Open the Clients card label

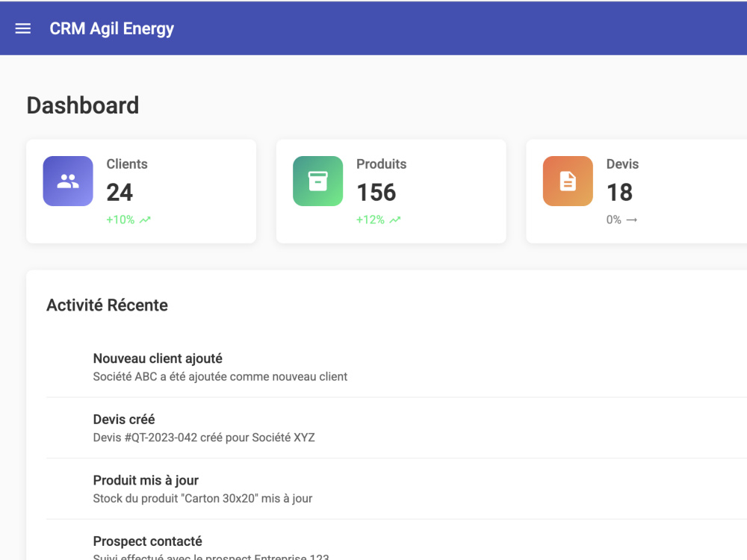[x=127, y=164]
